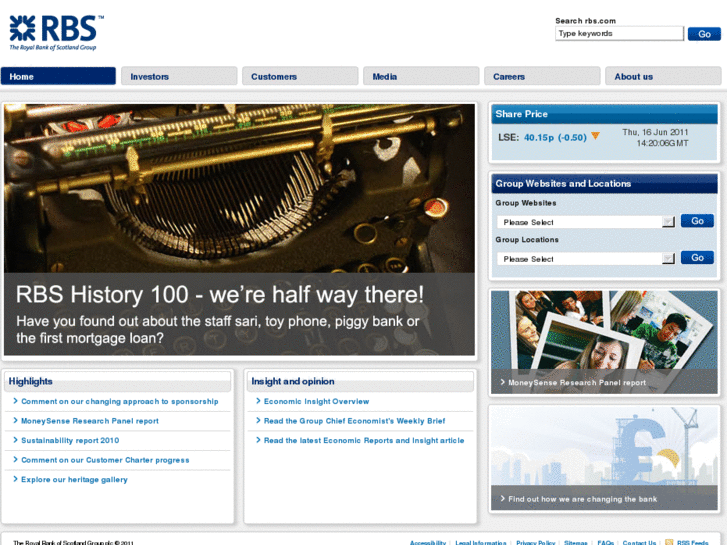
Task: Open the Investors tab
Action: pos(179,76)
